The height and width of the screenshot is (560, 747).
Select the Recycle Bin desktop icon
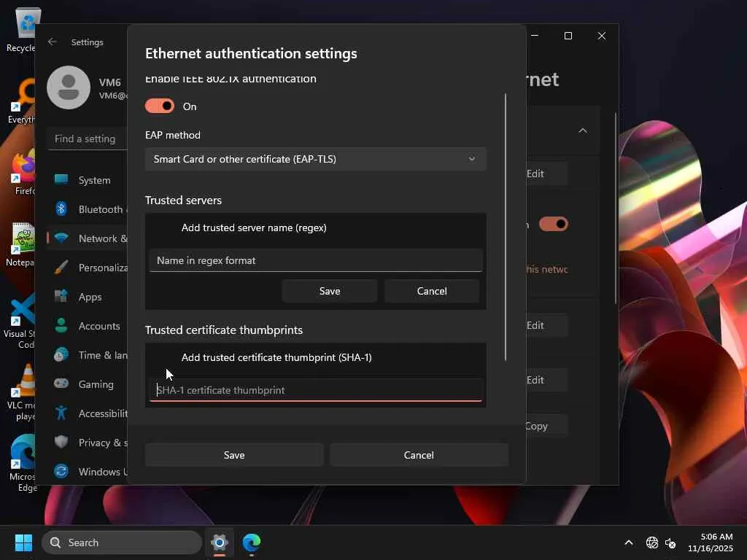23,31
